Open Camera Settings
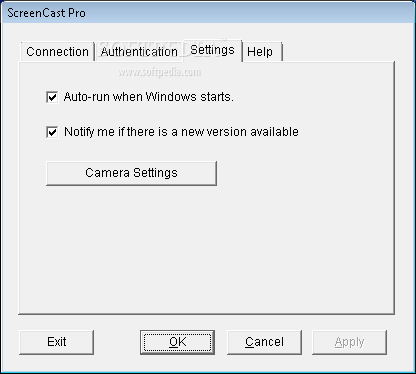The image size is (416, 374). tap(131, 173)
